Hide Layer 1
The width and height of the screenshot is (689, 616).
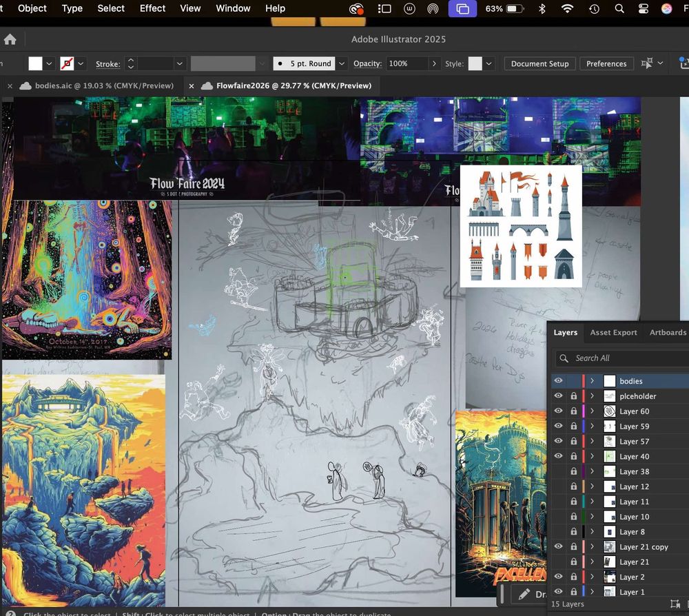click(558, 592)
